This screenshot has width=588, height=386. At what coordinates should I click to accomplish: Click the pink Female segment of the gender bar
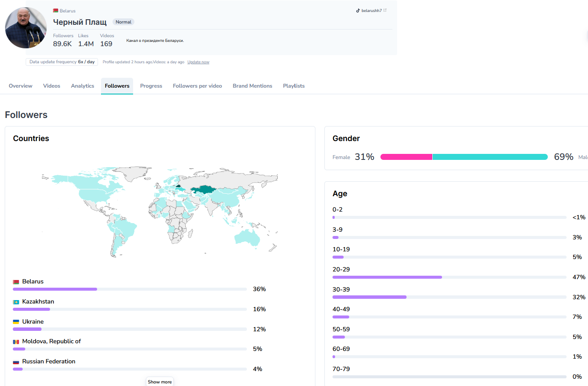(406, 157)
